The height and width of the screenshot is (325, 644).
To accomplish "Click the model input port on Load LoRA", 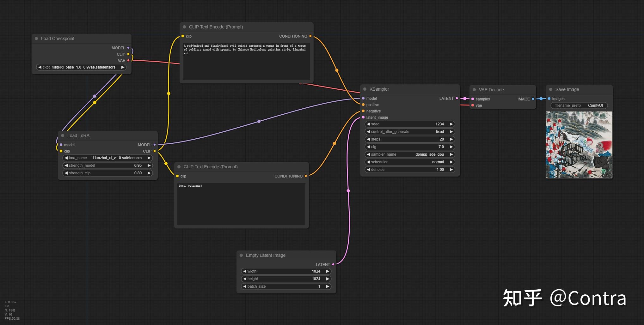I will coord(61,145).
